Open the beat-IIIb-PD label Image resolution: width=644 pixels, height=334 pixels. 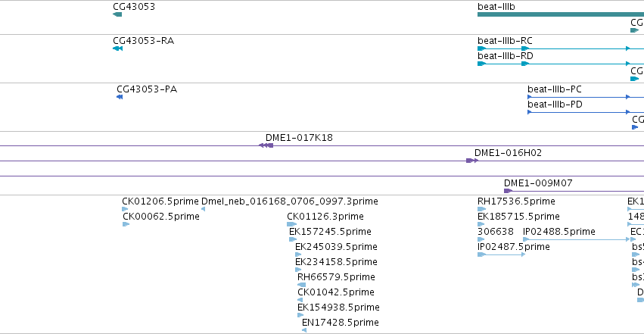[x=555, y=105]
